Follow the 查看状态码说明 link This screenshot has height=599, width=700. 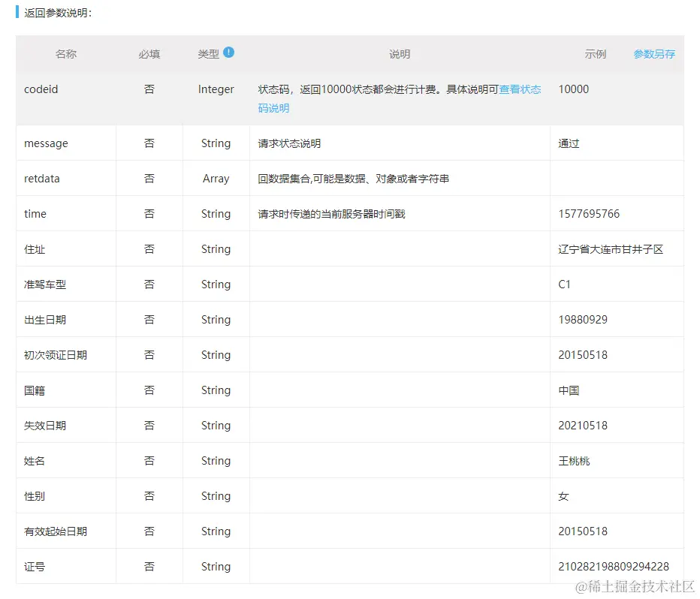[x=520, y=89]
